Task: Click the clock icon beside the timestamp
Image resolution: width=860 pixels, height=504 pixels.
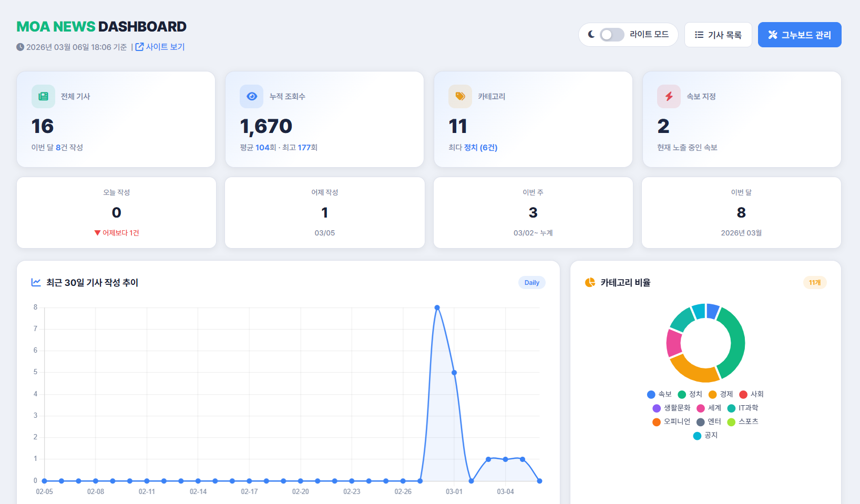Action: tap(21, 47)
